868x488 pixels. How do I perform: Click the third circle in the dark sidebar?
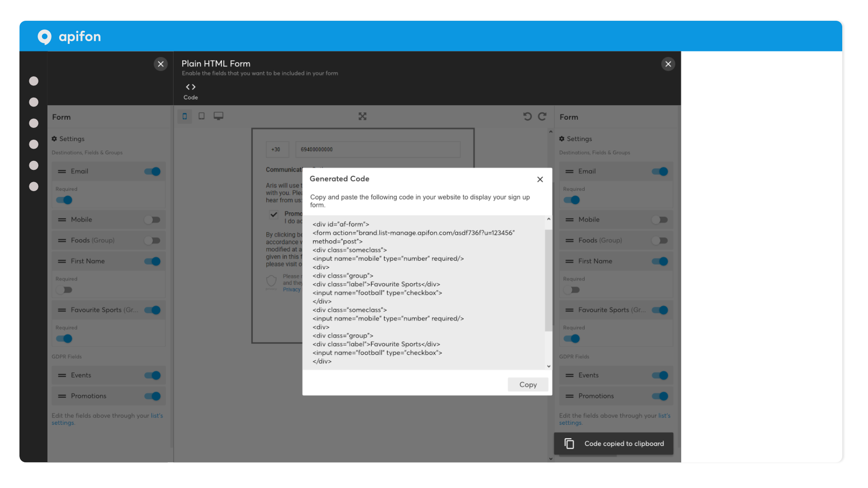(x=33, y=123)
